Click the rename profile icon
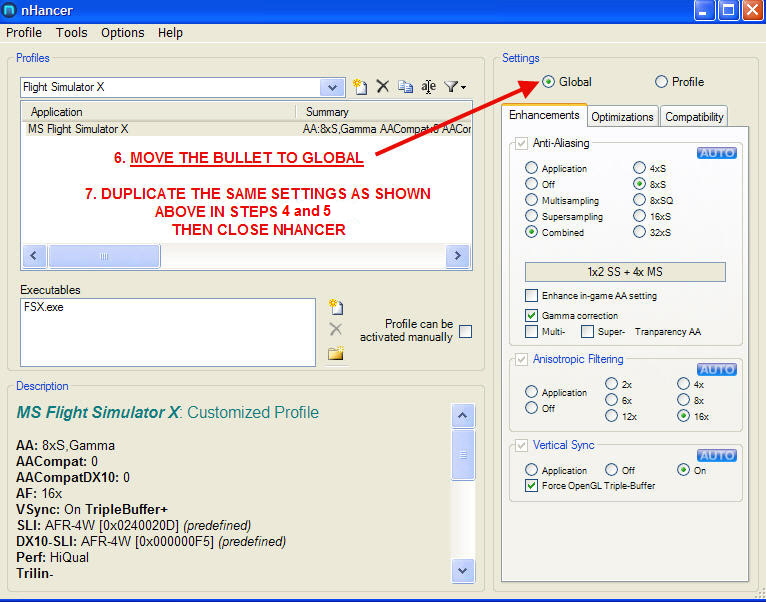The image size is (766, 602). [x=428, y=87]
